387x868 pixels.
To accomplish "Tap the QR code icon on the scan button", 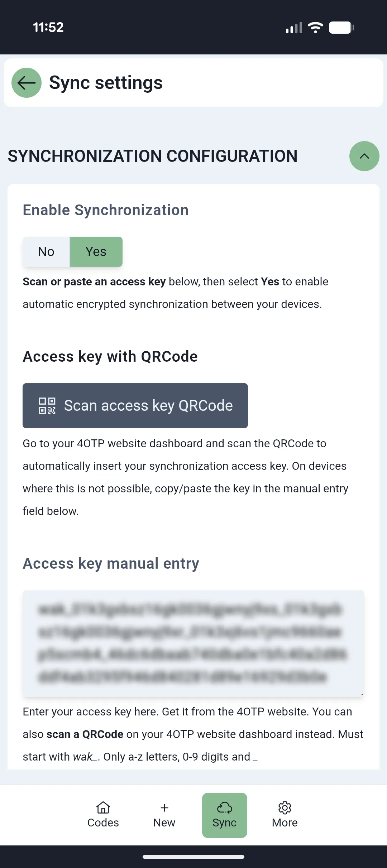I will pos(47,406).
